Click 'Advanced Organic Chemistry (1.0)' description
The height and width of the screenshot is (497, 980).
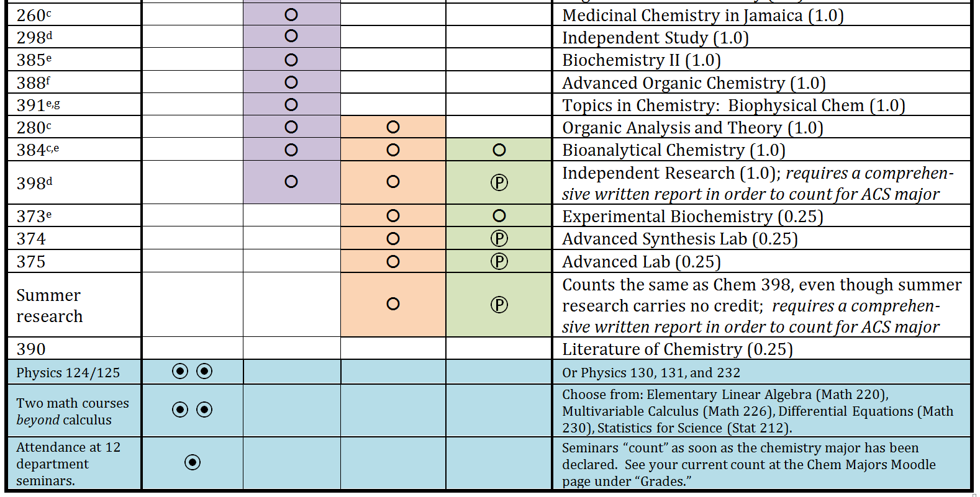pos(694,83)
